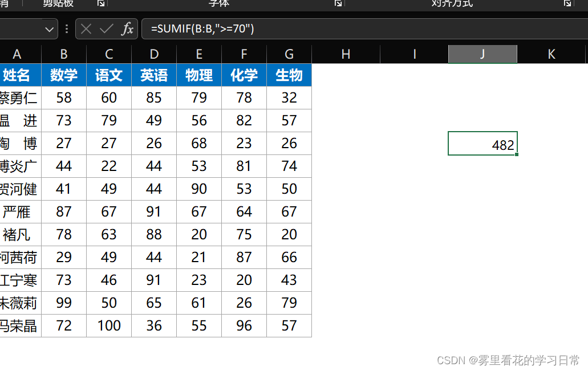Open the Name Box dropdown arrow
Screen dimensions: 588x371
(x=49, y=29)
